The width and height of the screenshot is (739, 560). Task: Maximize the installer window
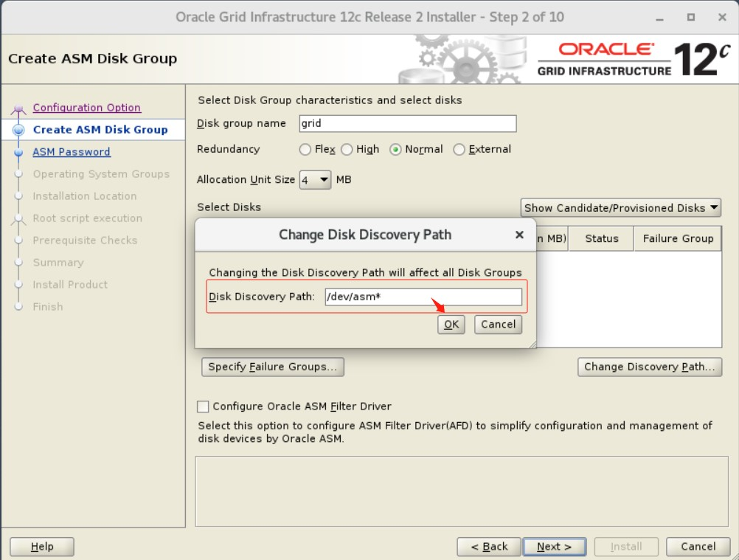coord(691,18)
